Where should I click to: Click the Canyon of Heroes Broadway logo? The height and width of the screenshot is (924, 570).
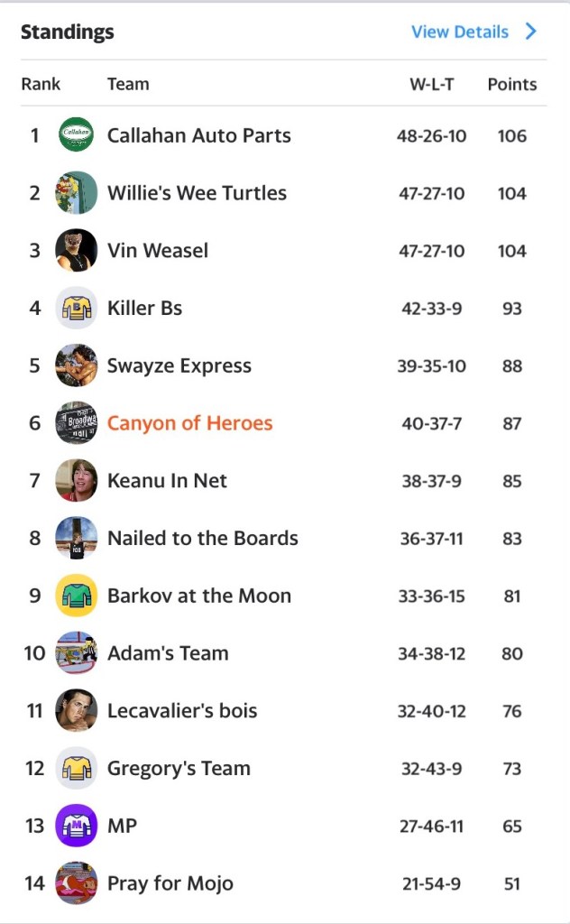(x=76, y=423)
